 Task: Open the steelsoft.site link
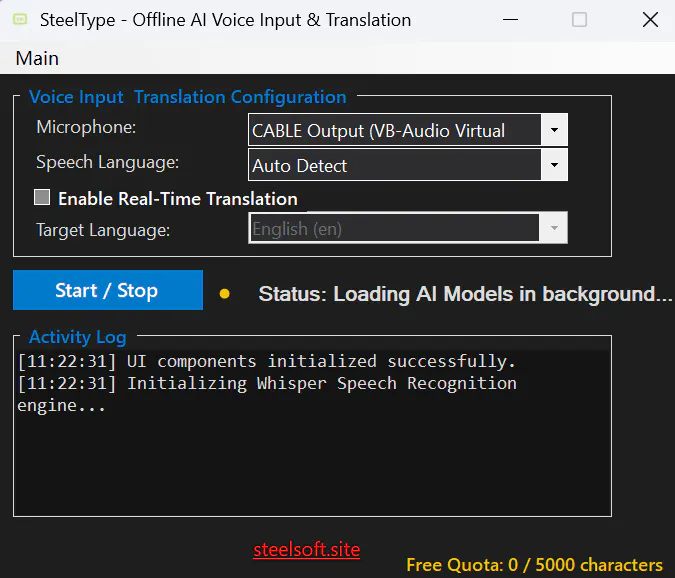[x=307, y=550]
